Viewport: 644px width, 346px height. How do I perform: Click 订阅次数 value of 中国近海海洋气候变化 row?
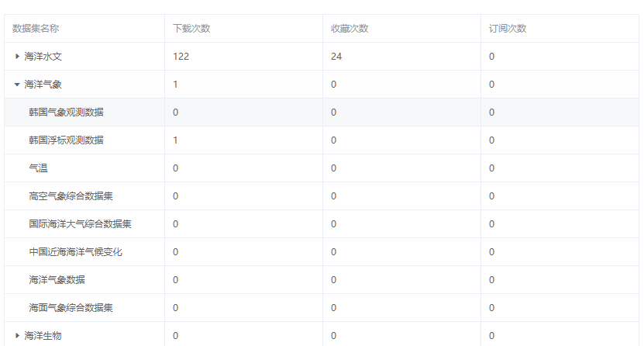tap(491, 252)
